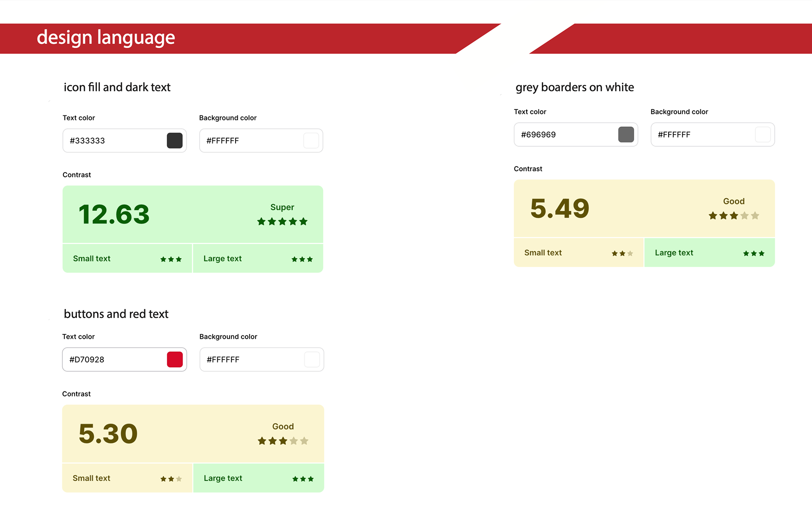Click the Large text cell under 5.30
This screenshot has width=812, height=525.
[258, 478]
